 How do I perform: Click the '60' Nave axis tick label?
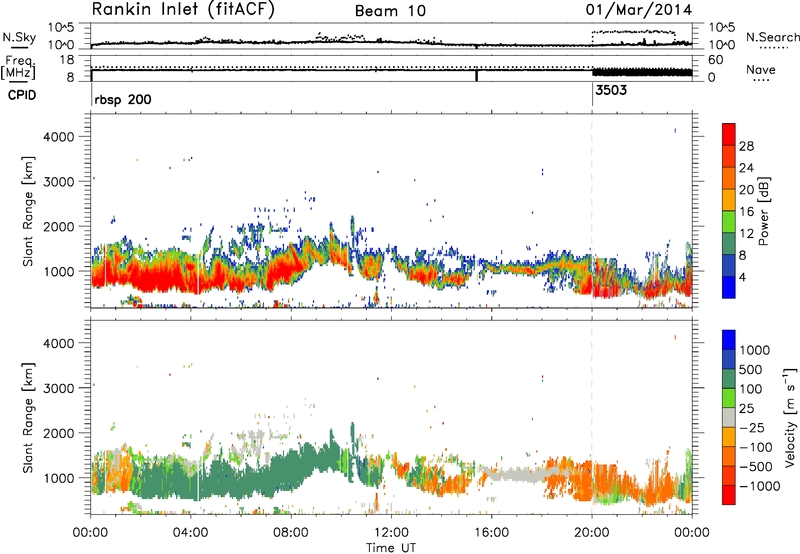716,60
